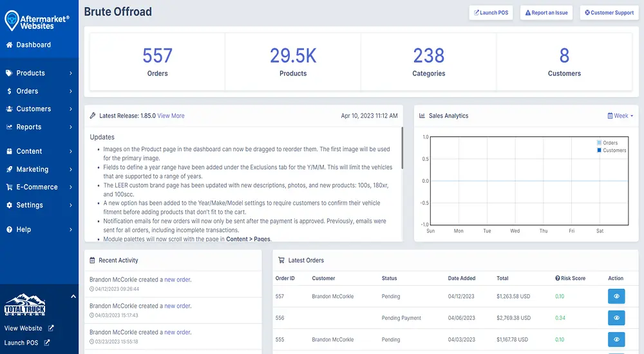View order 556 using eye button

pyautogui.click(x=616, y=318)
